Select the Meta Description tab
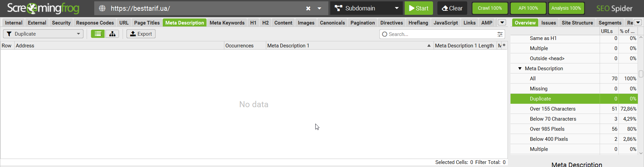 pyautogui.click(x=184, y=23)
